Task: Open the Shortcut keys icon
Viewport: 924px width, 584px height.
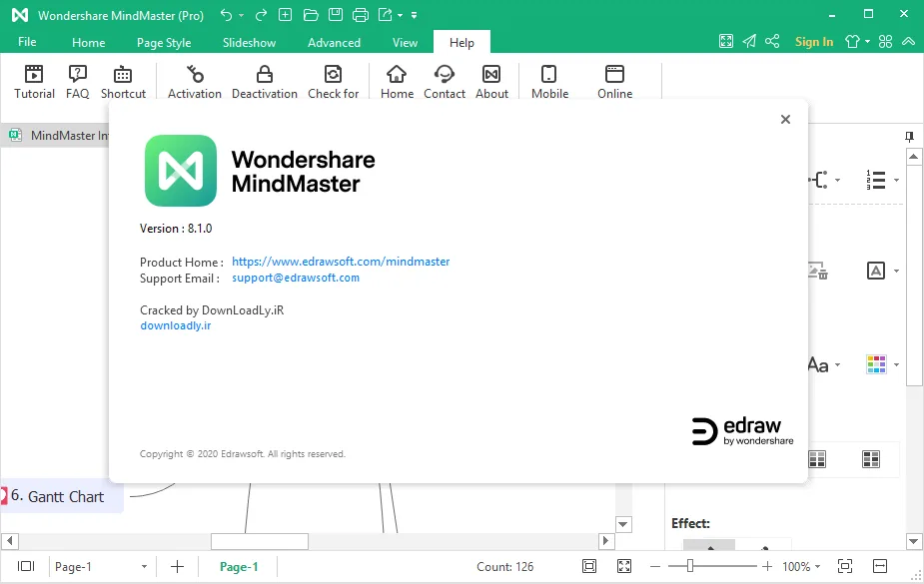Action: point(123,74)
